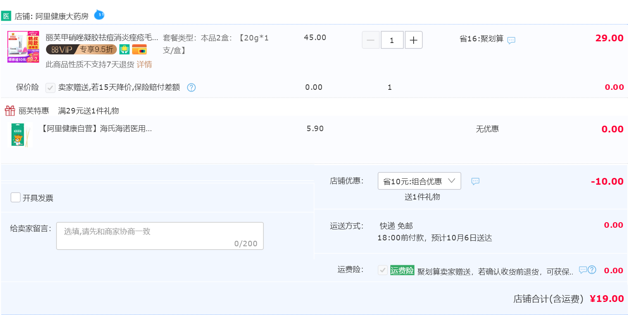644x315 pixels.
Task: Click the 省16:聚划算 discount text
Action: [482, 38]
